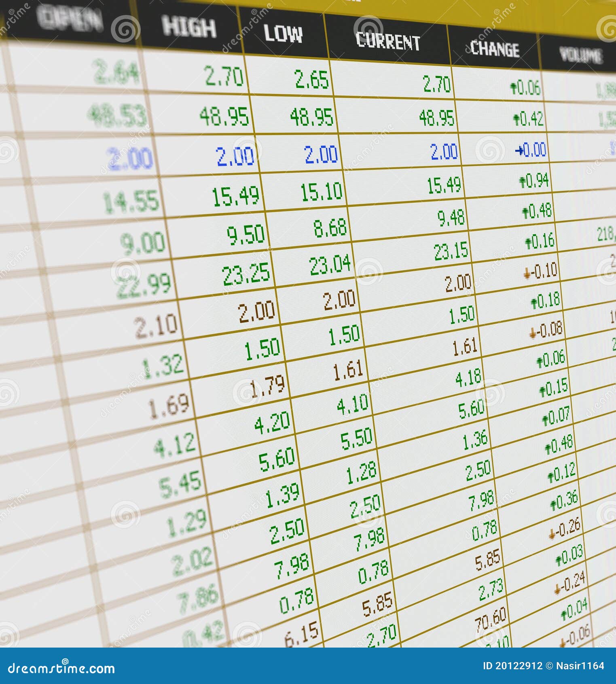Sort by the OPEN column header
The image size is (616, 684).
click(70, 19)
